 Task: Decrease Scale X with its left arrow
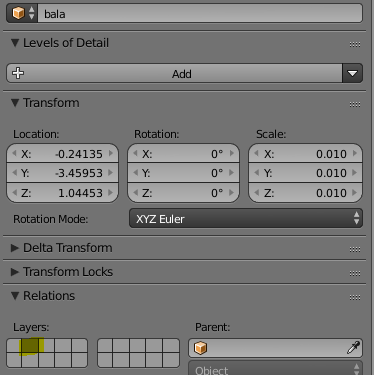click(256, 153)
